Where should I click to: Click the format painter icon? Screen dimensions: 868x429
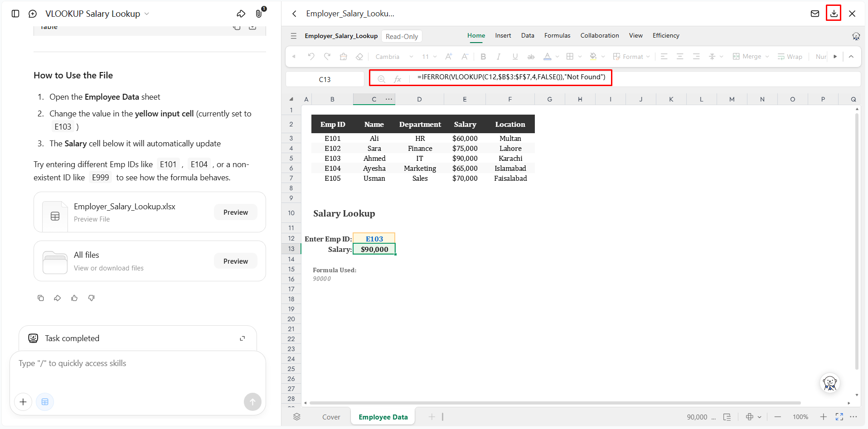pos(344,57)
